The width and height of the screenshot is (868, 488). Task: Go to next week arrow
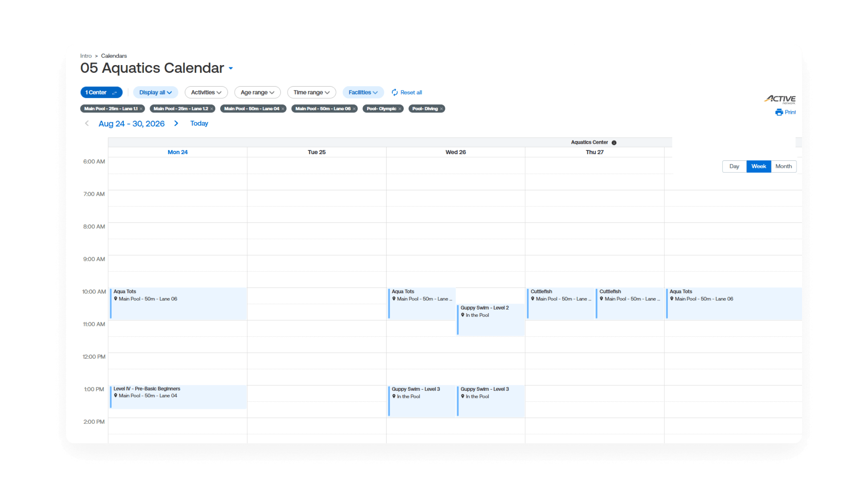tap(176, 123)
